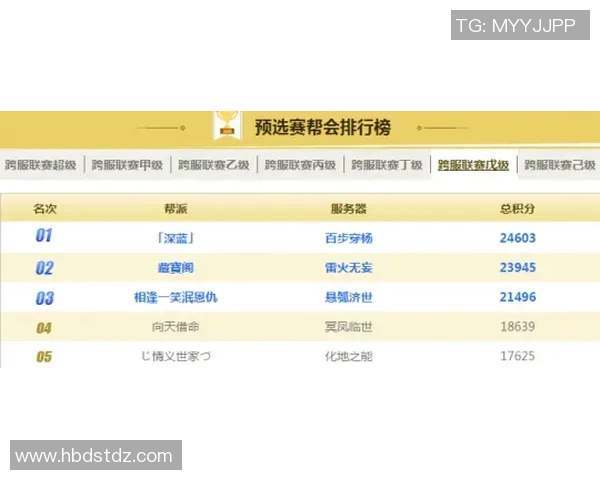This screenshot has height=480, width=600.
Task: Click the server name 冥凤临世
Action: tap(349, 327)
